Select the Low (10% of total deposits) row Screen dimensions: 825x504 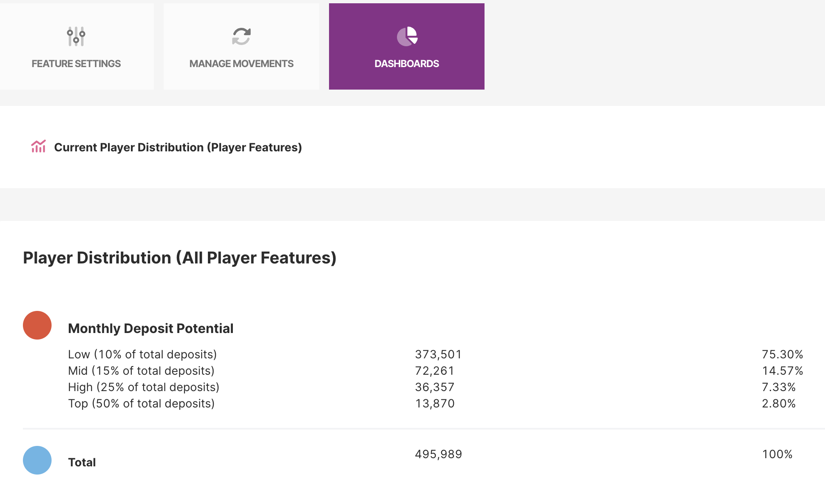(142, 354)
